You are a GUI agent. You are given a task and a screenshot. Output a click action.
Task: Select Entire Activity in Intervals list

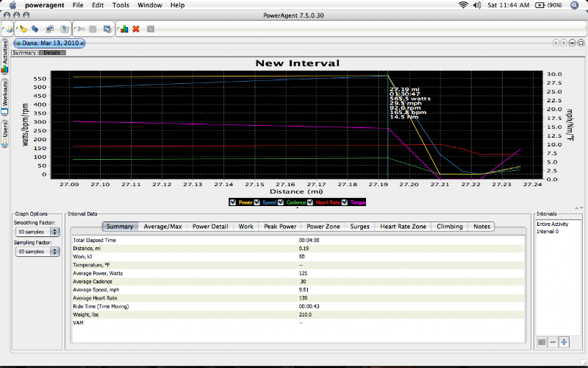553,223
